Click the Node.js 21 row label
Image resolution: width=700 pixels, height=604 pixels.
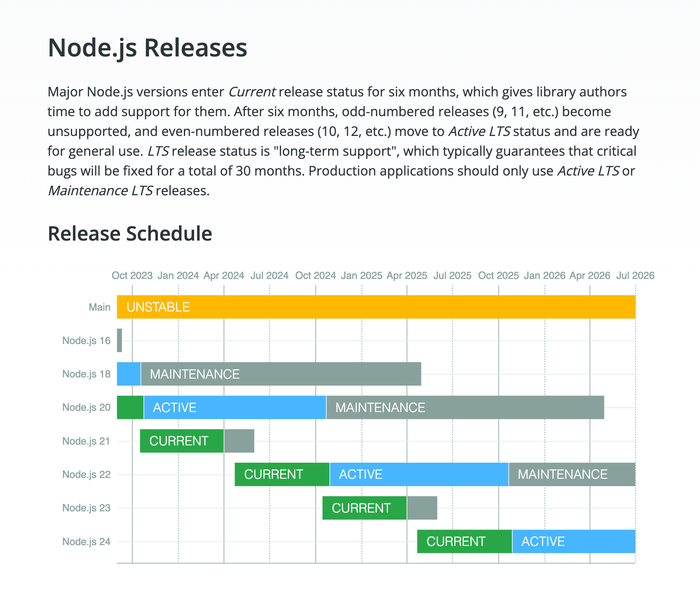(x=87, y=441)
